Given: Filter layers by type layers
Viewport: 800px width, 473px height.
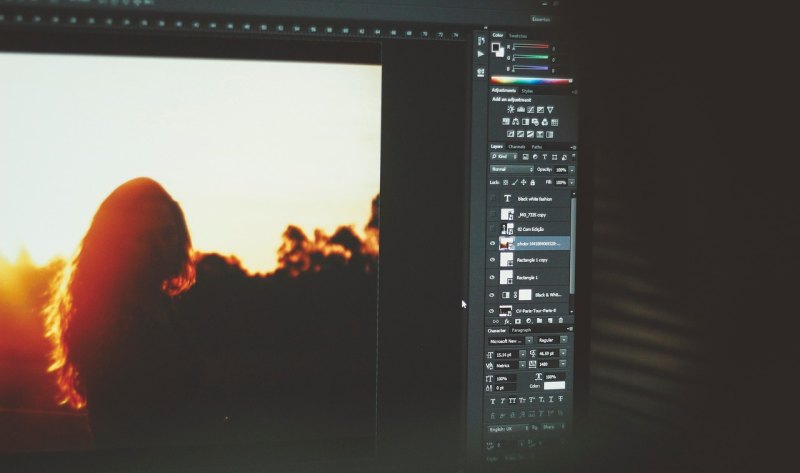Looking at the screenshot, I should (544, 157).
